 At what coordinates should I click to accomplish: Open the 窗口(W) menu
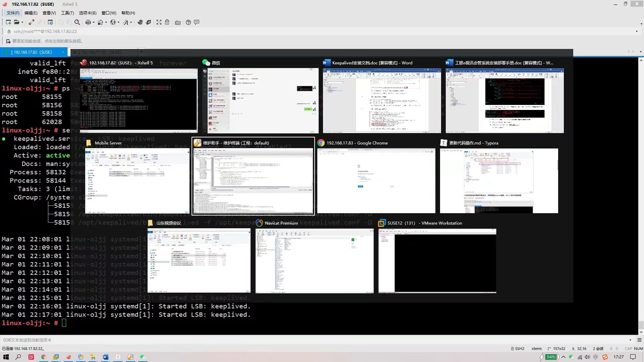(x=109, y=13)
